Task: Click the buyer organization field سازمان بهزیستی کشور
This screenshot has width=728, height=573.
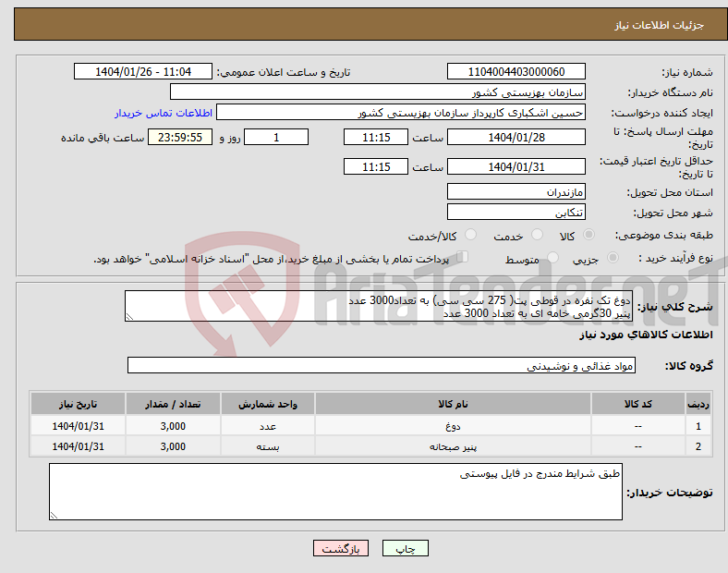Action: pos(378,91)
